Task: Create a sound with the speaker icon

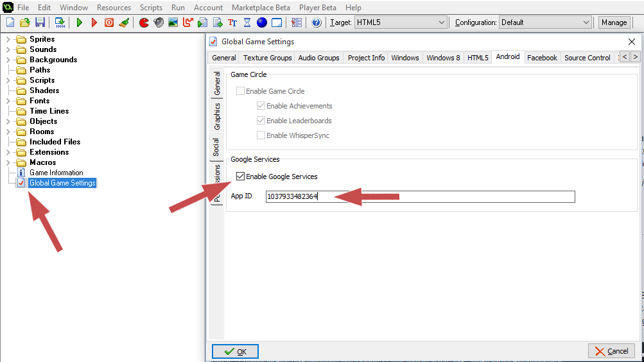Action: 159,22
